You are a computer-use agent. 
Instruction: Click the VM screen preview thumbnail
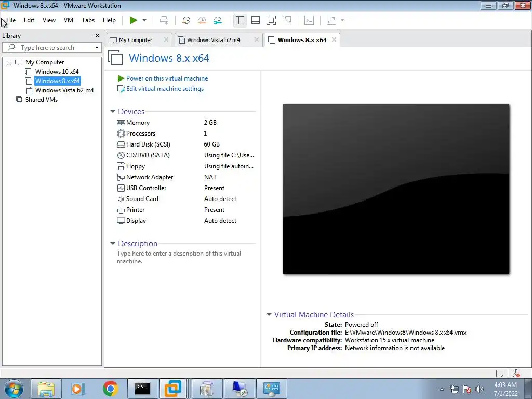(396, 189)
